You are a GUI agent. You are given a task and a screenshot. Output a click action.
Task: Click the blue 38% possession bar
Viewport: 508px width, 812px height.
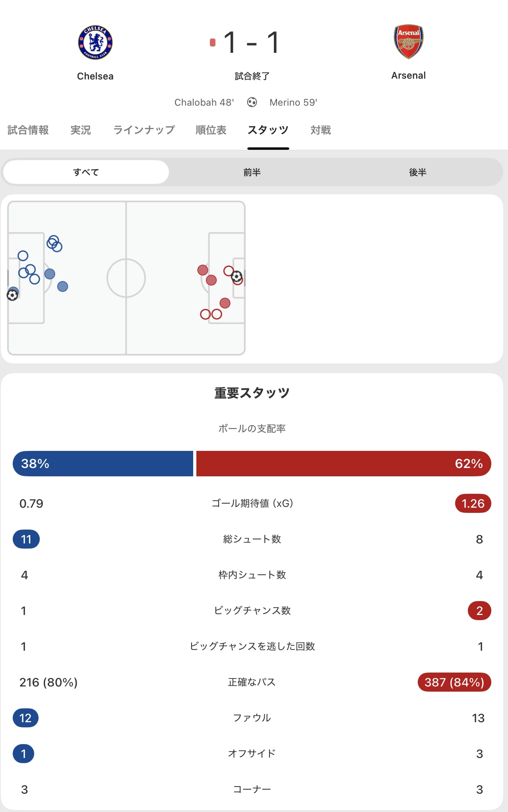[x=103, y=464]
